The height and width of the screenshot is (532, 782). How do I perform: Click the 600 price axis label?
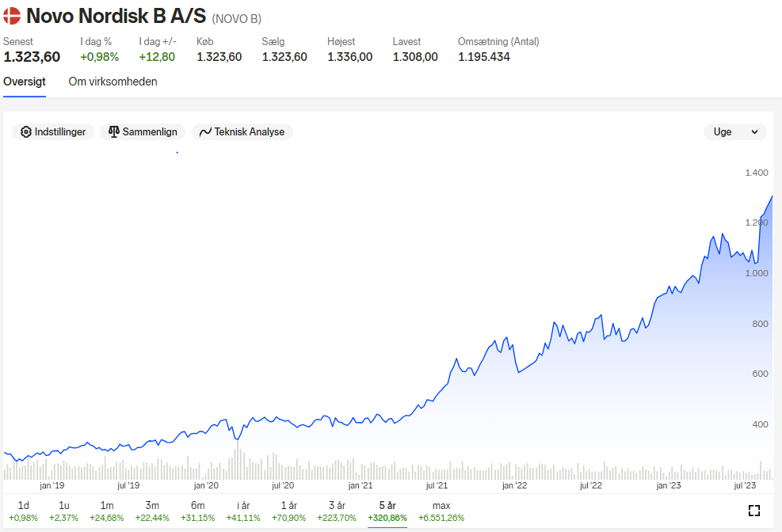(760, 374)
